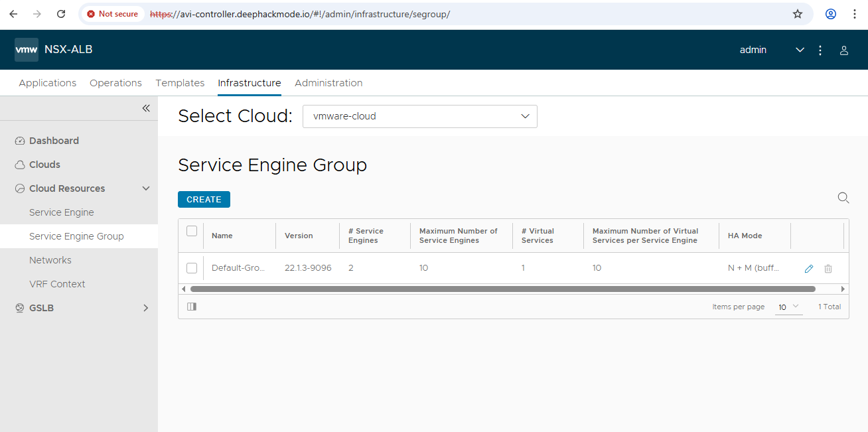Expand the GSLB section chevron
The height and width of the screenshot is (432, 868).
point(146,308)
